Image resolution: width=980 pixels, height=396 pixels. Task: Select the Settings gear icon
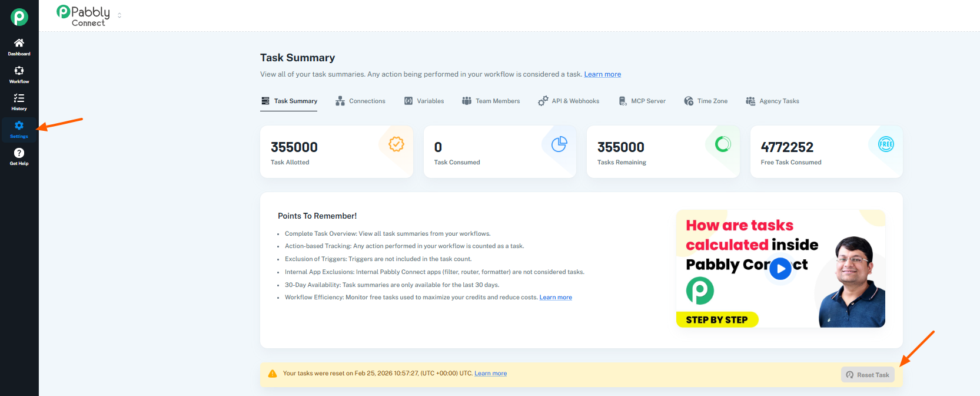pyautogui.click(x=19, y=126)
